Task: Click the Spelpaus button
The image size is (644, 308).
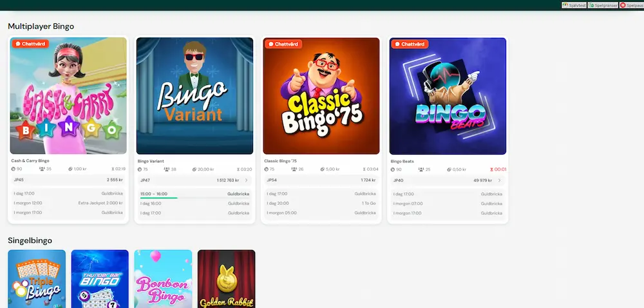Action: (x=632, y=5)
